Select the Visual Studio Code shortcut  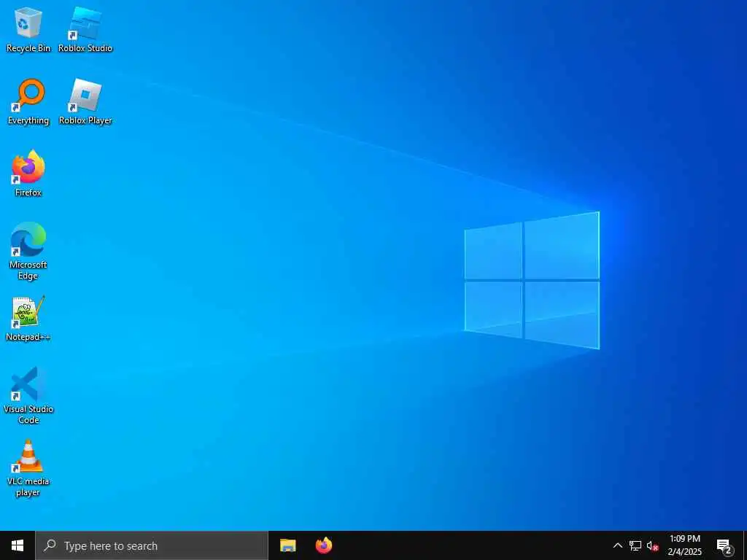pos(28,395)
